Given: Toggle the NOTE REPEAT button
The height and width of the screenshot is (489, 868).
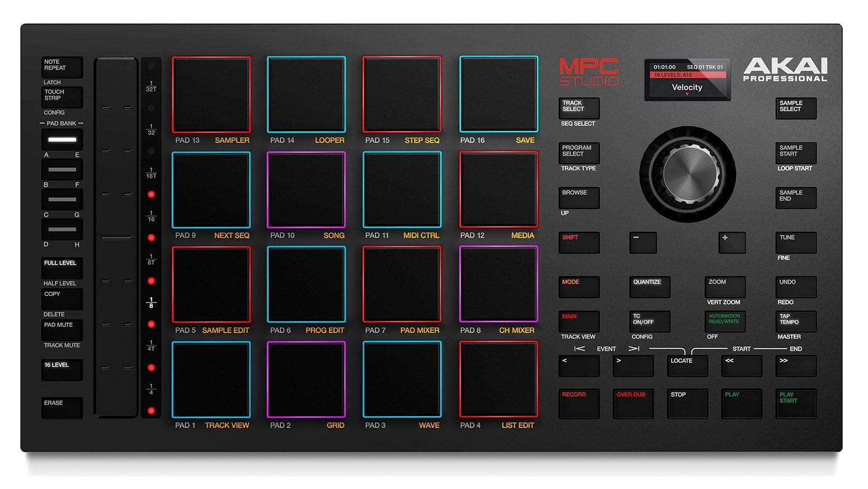Looking at the screenshot, I should (62, 67).
